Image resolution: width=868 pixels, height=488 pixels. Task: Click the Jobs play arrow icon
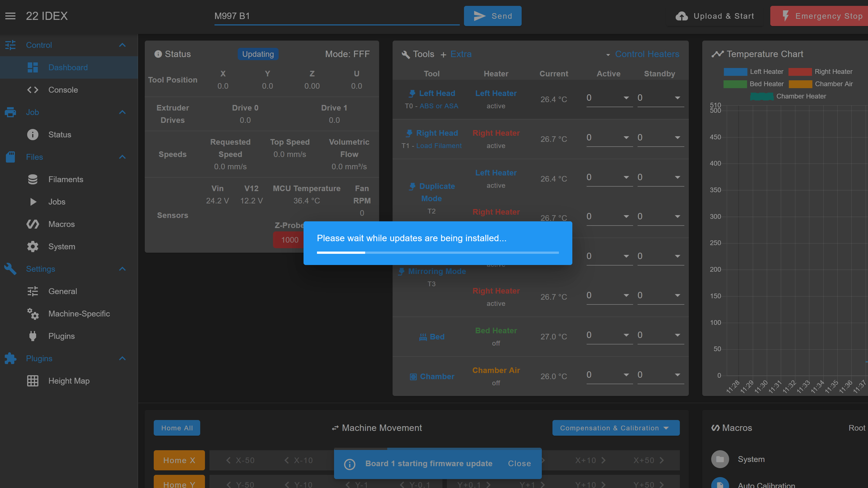click(33, 202)
